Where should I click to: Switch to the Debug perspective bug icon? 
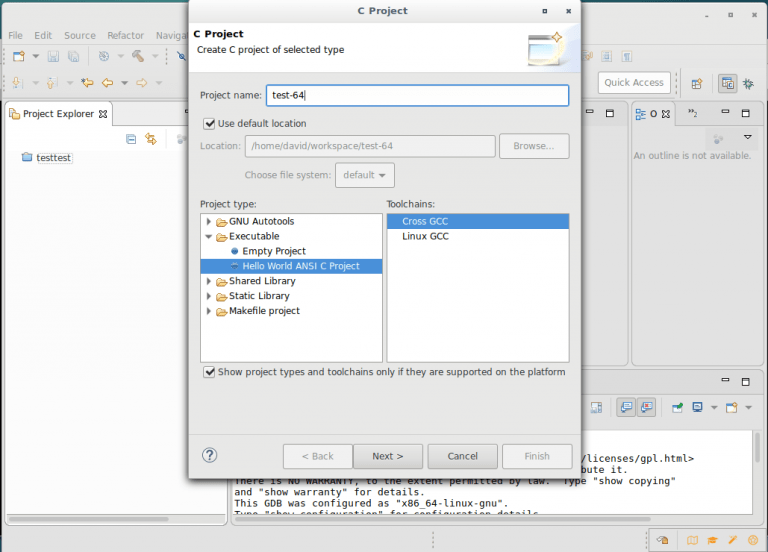[748, 84]
